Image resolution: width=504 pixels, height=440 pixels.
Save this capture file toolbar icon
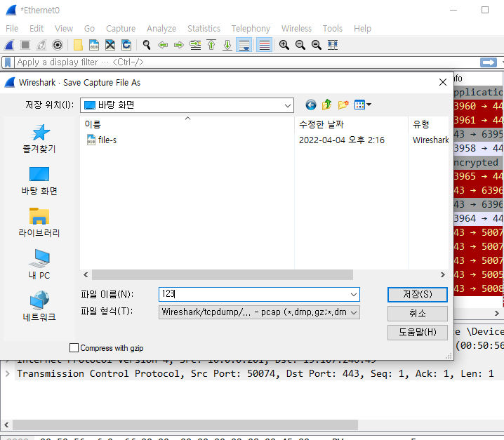pyautogui.click(x=94, y=45)
